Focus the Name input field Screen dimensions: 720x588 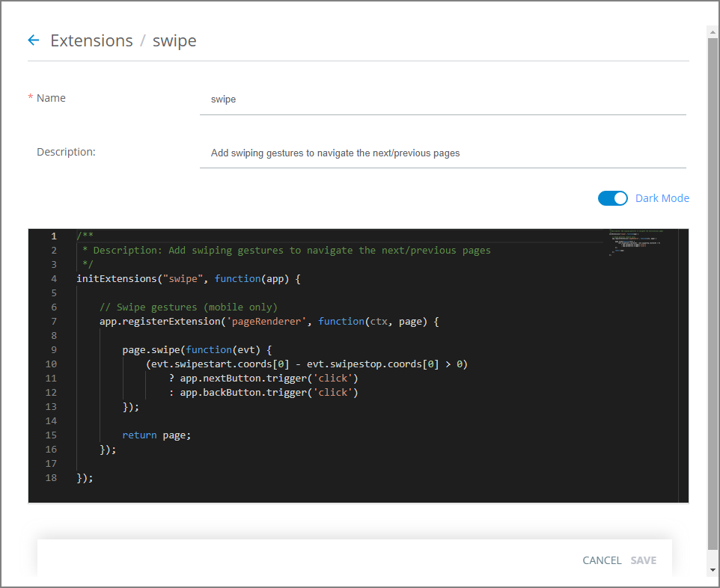coord(442,99)
